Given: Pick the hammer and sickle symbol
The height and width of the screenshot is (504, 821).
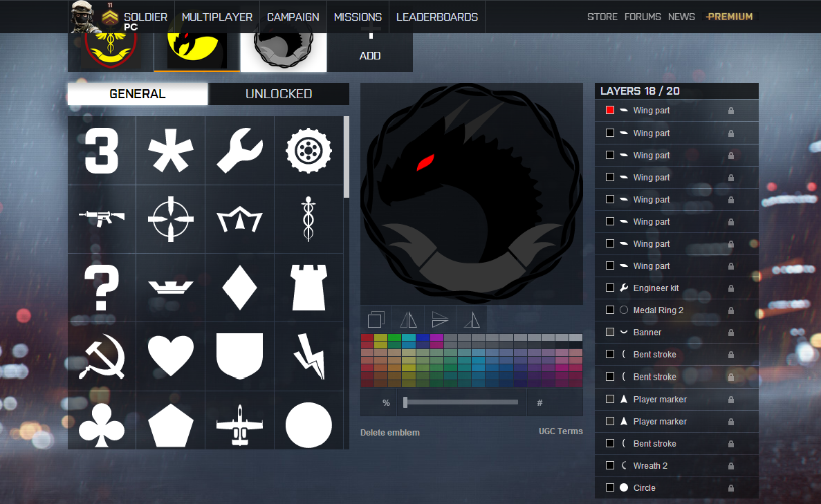Looking at the screenshot, I should 102,356.
